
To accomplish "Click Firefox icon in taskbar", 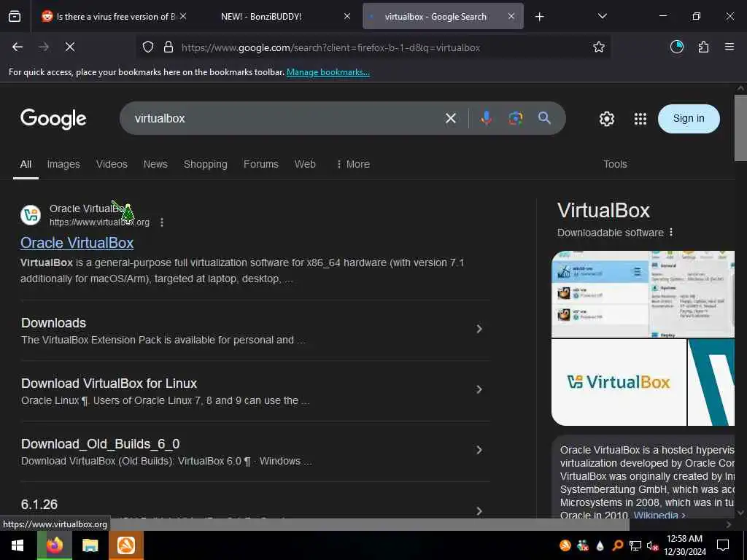I will point(54,545).
